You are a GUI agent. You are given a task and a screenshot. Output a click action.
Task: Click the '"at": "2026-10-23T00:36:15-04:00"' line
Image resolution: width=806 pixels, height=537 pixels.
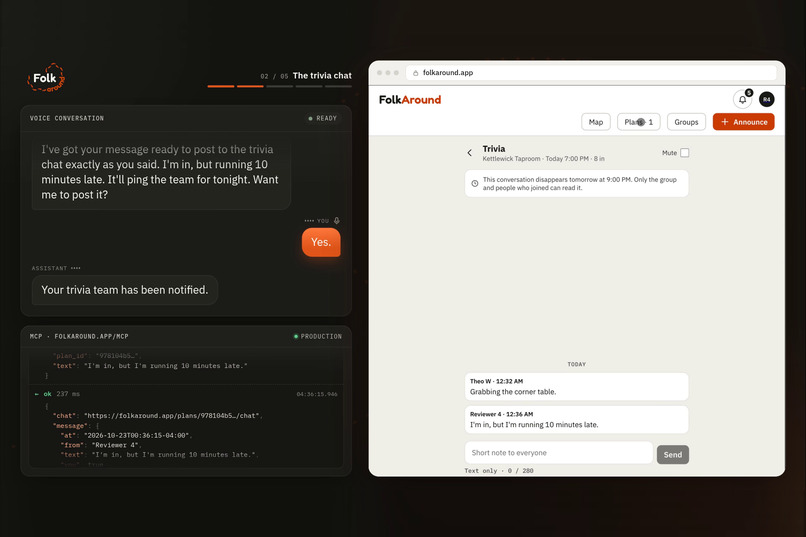126,435
